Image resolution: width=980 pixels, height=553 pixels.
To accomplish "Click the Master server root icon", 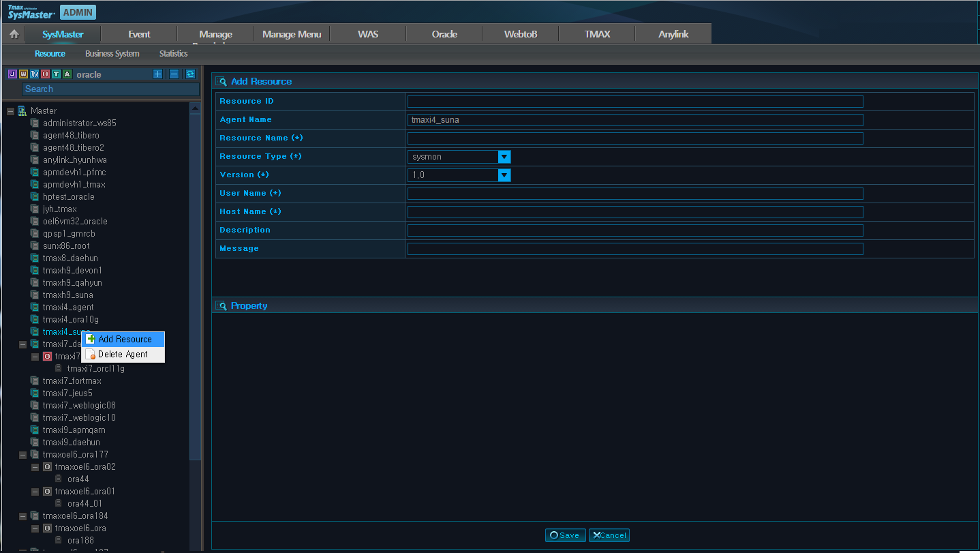I will [22, 110].
